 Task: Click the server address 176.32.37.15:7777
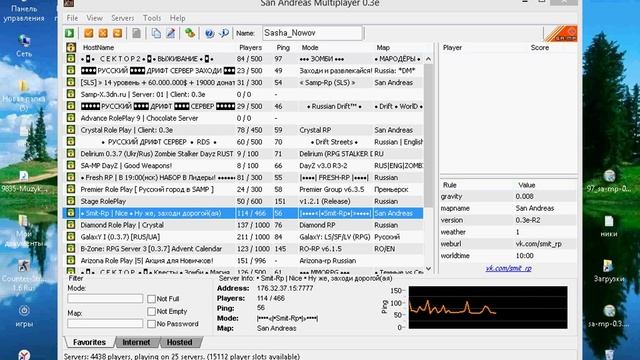(285, 288)
